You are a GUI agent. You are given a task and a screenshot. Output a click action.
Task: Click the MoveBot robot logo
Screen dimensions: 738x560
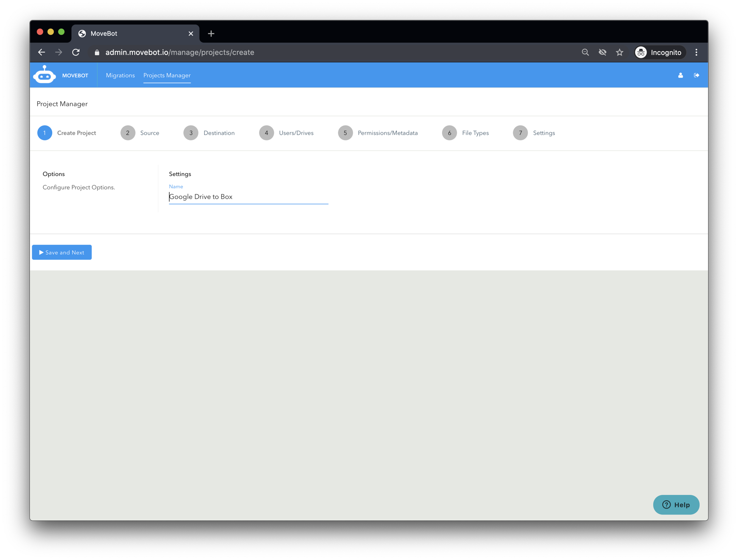(x=44, y=75)
